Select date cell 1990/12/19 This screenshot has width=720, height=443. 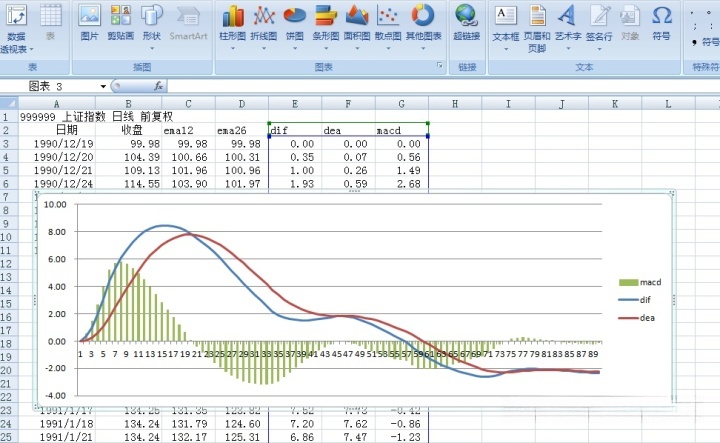(56, 144)
